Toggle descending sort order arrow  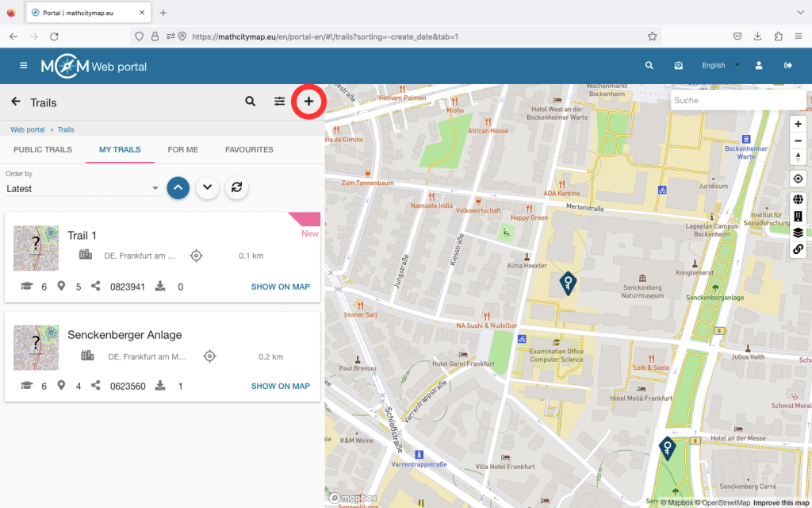click(207, 187)
